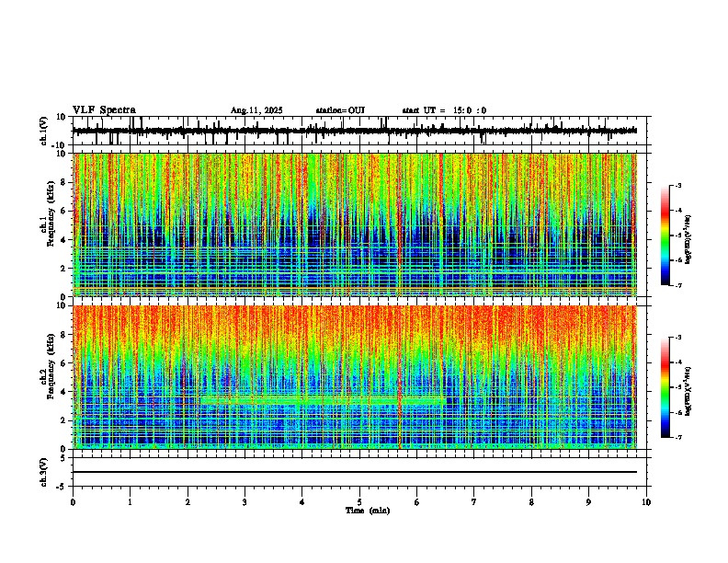
Task: Select the "start UT = 15:0 :0" text
Action: [444, 110]
